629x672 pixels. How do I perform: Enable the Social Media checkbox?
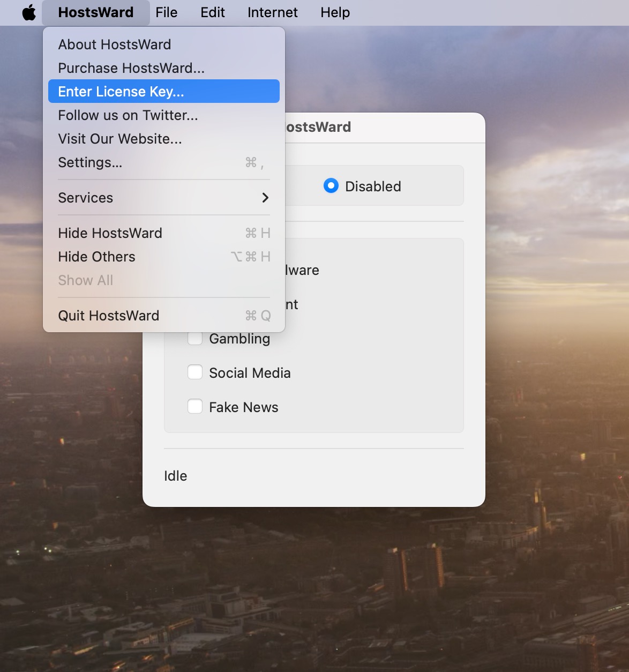(195, 372)
